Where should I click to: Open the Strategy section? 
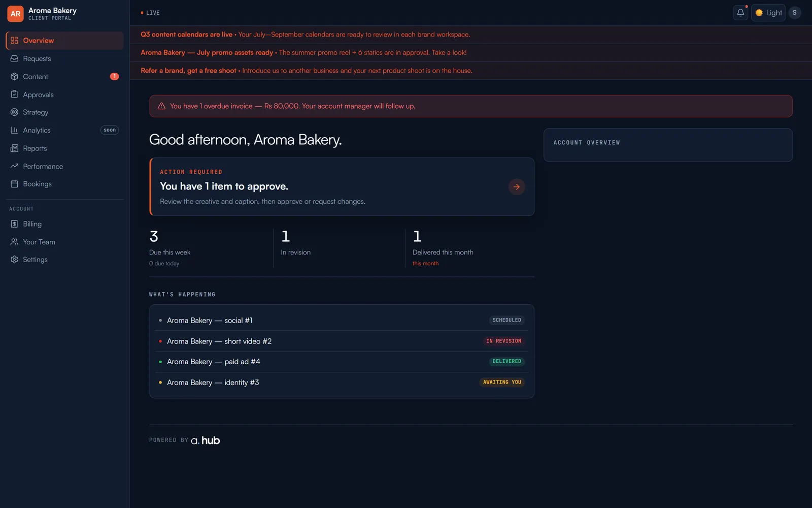pos(64,112)
